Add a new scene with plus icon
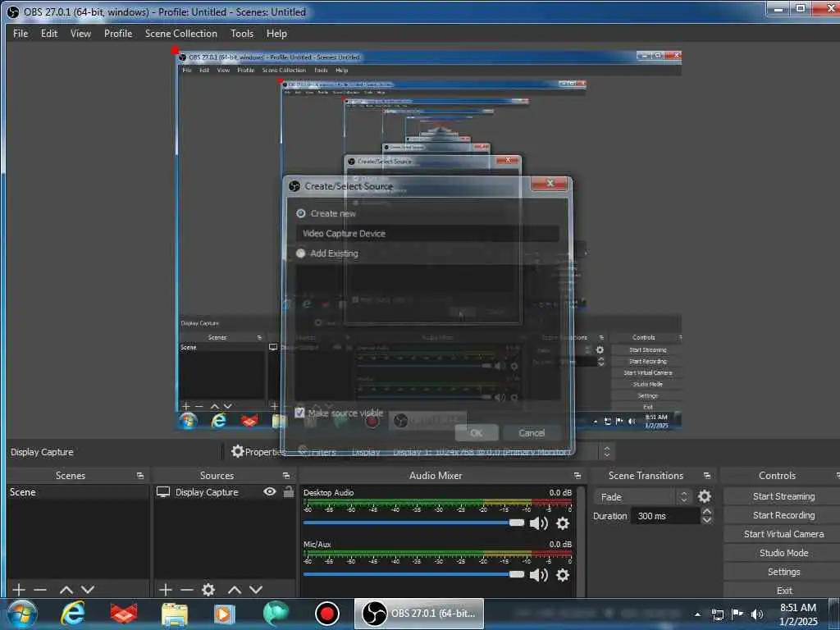Image resolution: width=840 pixels, height=630 pixels. (x=19, y=590)
